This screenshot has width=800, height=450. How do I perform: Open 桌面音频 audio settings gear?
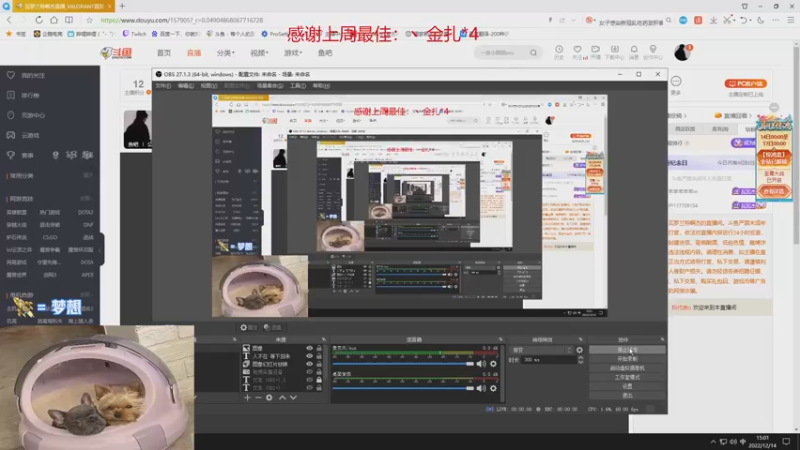coord(493,388)
